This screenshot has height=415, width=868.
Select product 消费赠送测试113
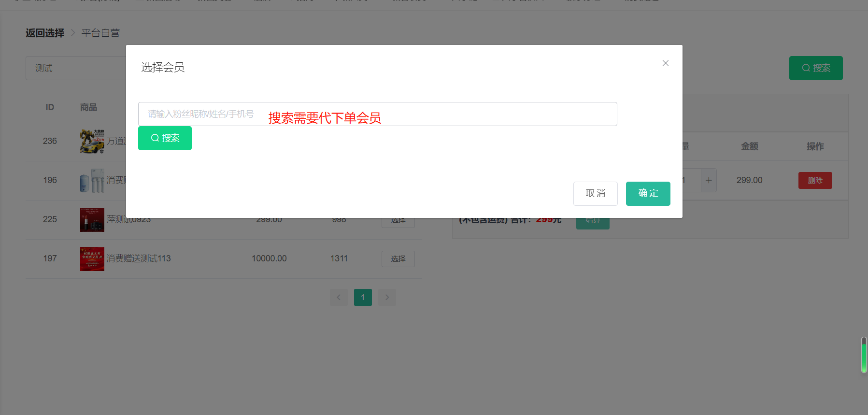[398, 258]
